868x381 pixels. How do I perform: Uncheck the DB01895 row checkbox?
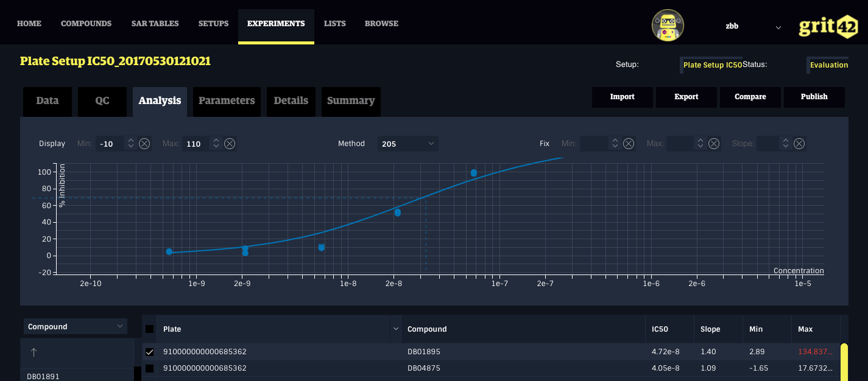click(x=150, y=352)
